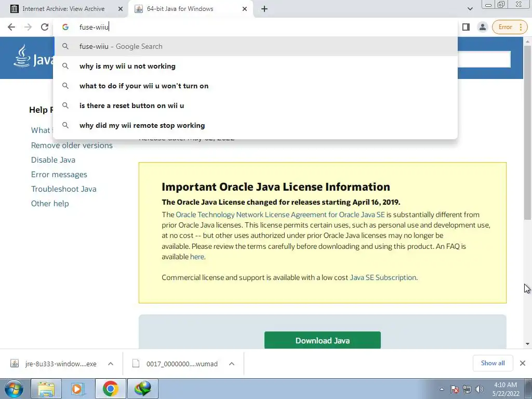Close the Internet Archive tab
The image size is (532, 399).
pyautogui.click(x=121, y=9)
